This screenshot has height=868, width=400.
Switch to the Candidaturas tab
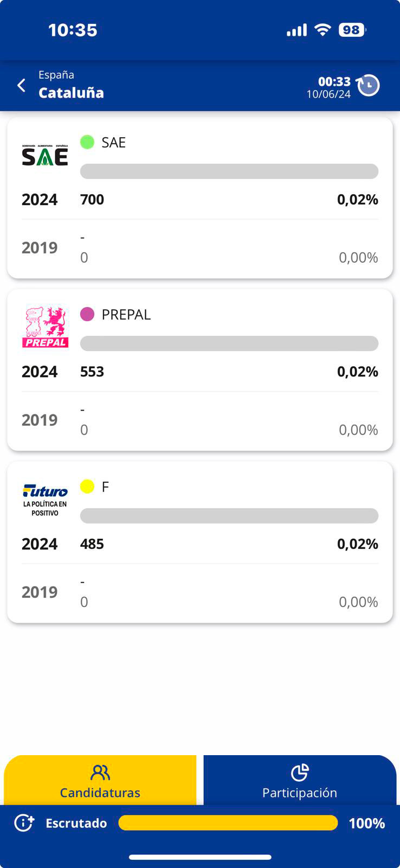point(100,781)
